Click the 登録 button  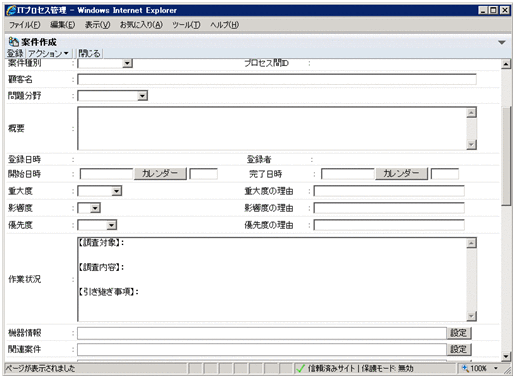click(15, 53)
